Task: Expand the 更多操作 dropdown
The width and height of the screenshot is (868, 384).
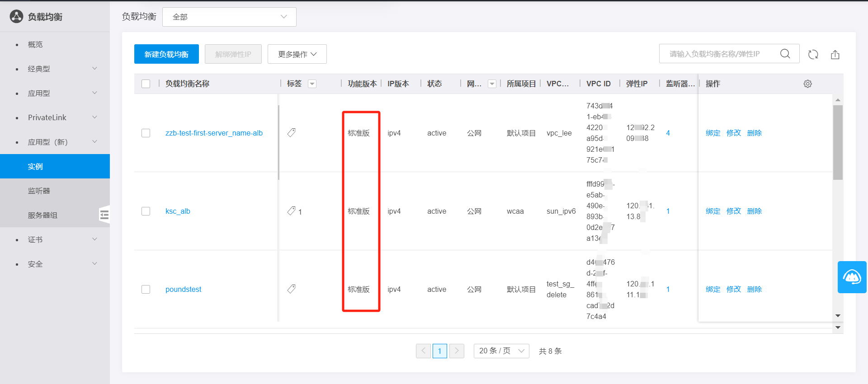Action: (297, 54)
